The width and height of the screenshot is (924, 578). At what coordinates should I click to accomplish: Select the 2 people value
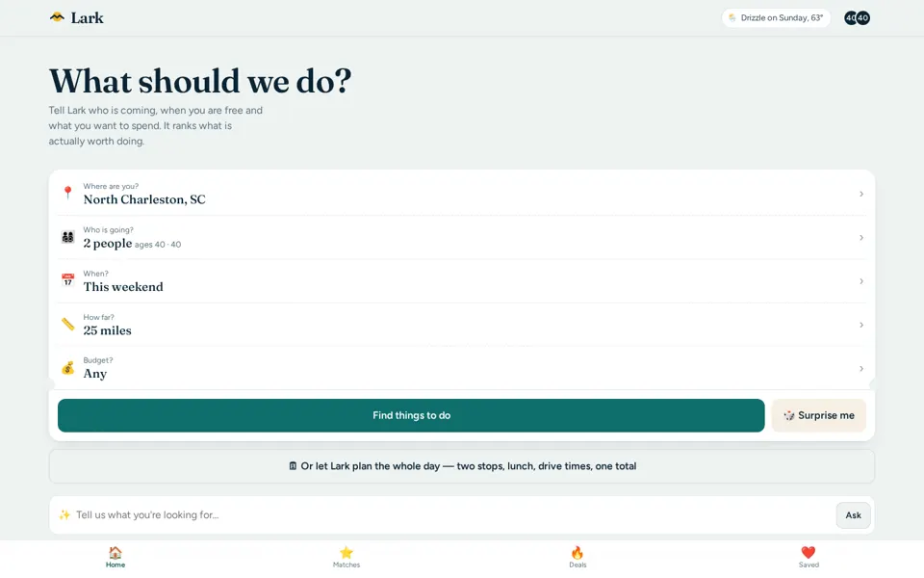tap(107, 243)
